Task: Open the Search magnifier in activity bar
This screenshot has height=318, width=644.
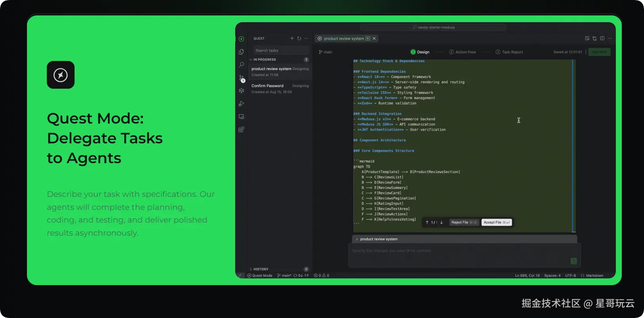Action: 241,65
